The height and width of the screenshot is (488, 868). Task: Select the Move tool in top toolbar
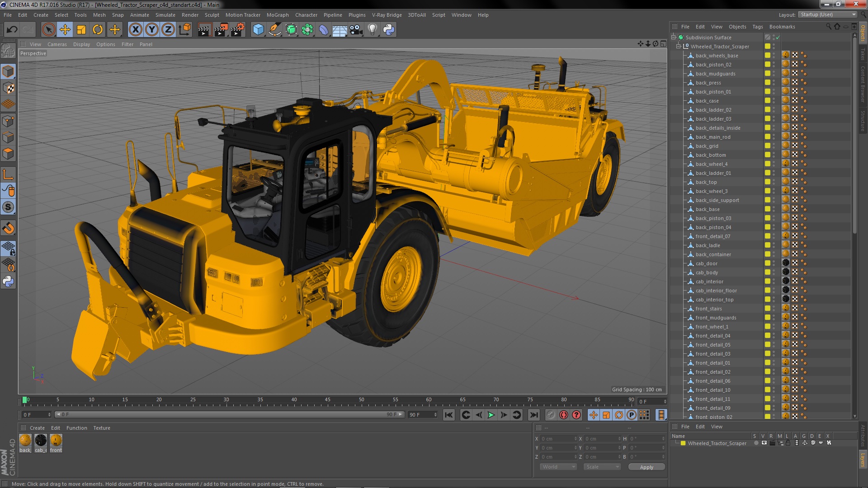[x=65, y=30]
